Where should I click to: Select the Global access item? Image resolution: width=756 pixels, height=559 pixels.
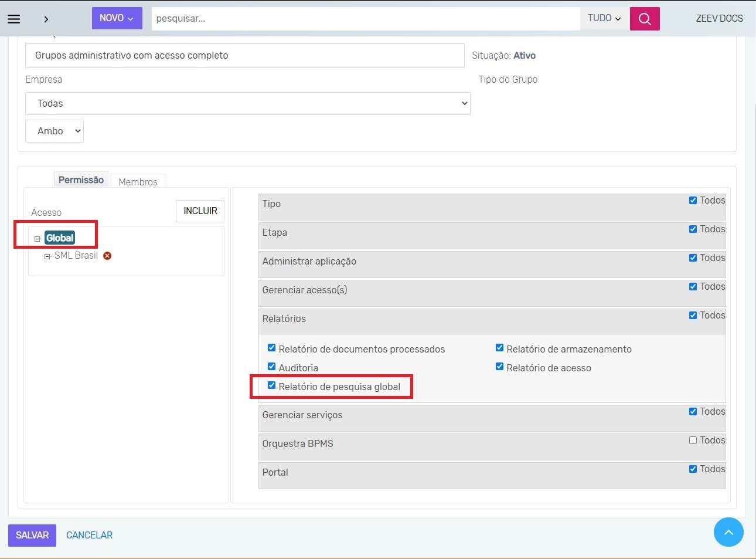pos(60,238)
